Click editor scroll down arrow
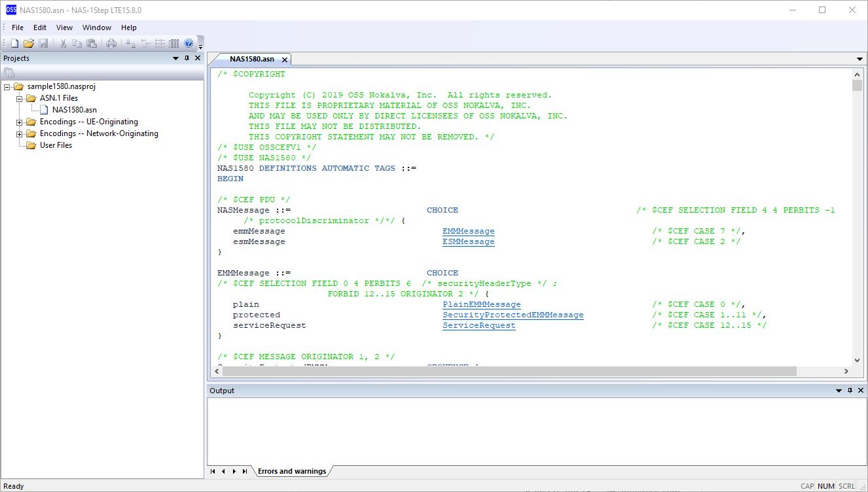This screenshot has width=868, height=492. coord(858,360)
